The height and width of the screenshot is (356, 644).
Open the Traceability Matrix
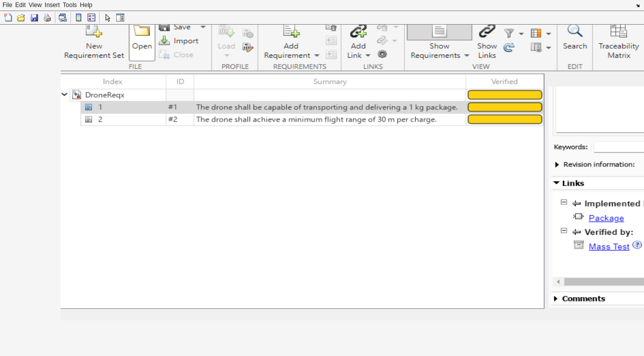[618, 32]
